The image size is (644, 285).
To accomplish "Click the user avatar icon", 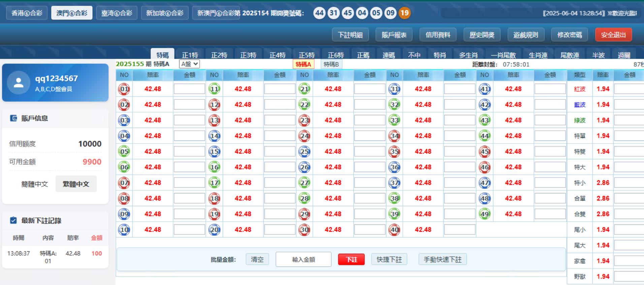I will click(x=19, y=83).
